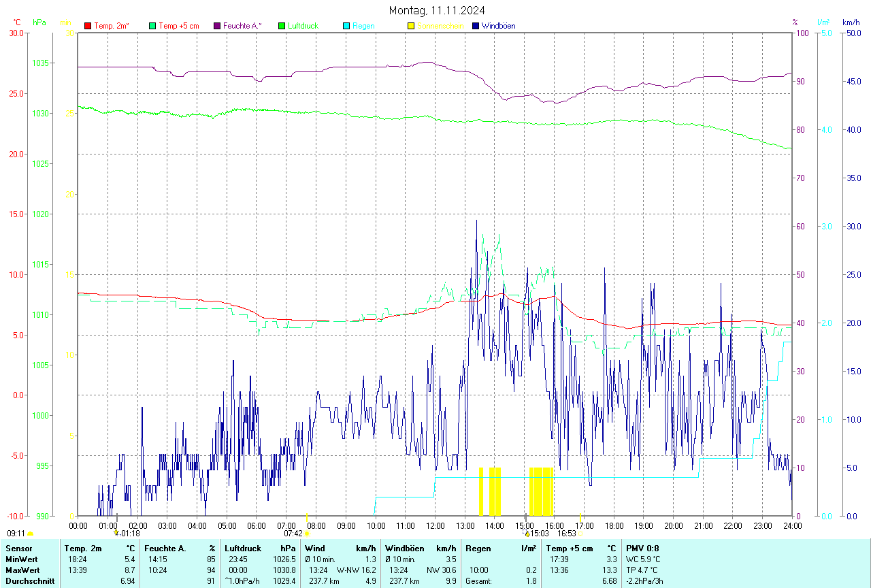871x588 pixels.
Task: Click the l/m² axis unit label at top
Action: (x=823, y=22)
